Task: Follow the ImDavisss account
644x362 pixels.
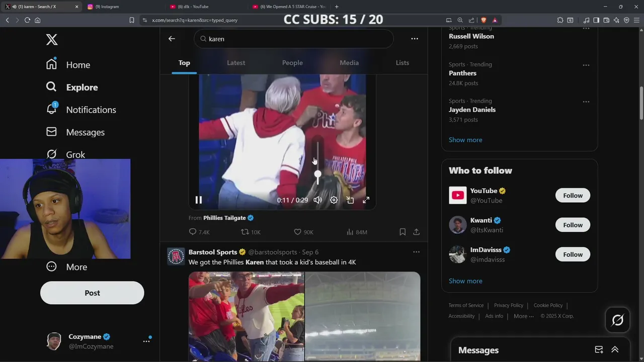Action: pyautogui.click(x=573, y=254)
